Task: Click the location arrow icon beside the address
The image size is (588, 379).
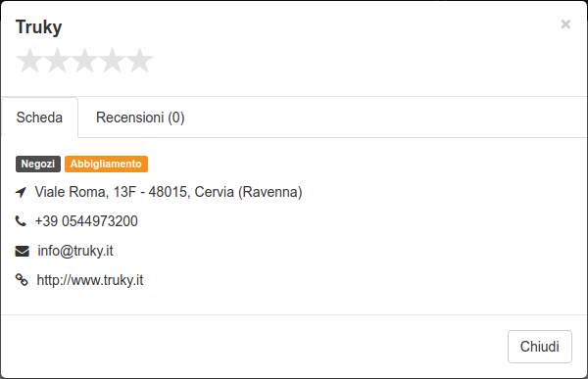Action: tap(21, 192)
